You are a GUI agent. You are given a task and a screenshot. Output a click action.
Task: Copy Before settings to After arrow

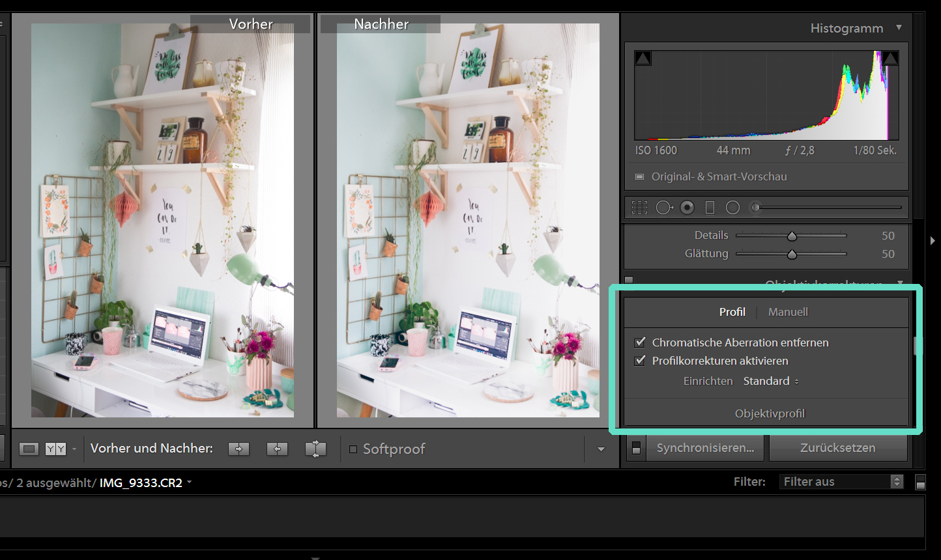click(239, 449)
